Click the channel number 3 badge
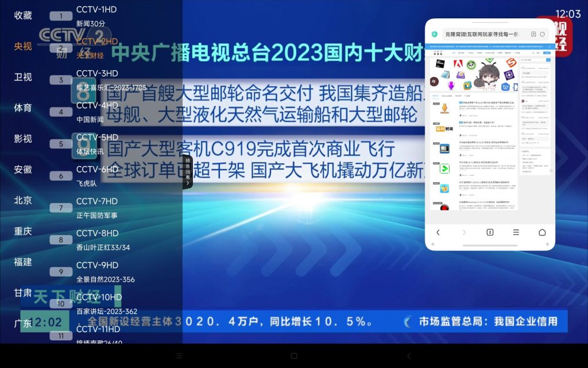 point(61,79)
